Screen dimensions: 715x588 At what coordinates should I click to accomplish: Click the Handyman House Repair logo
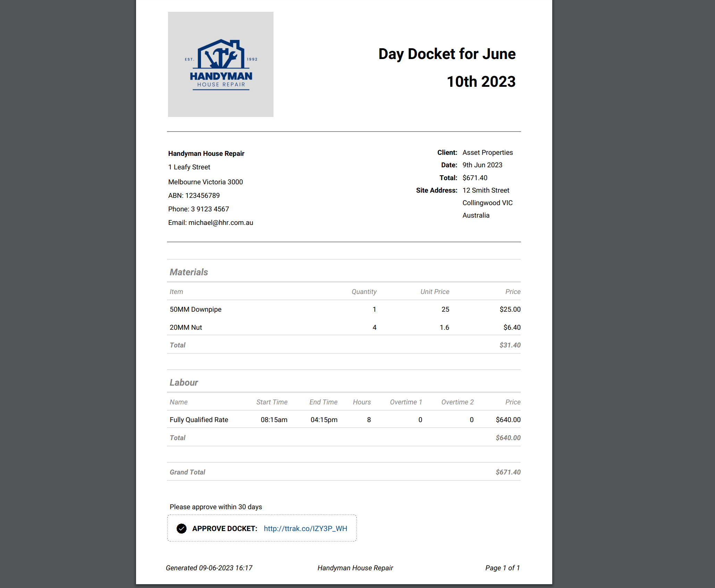coord(221,65)
